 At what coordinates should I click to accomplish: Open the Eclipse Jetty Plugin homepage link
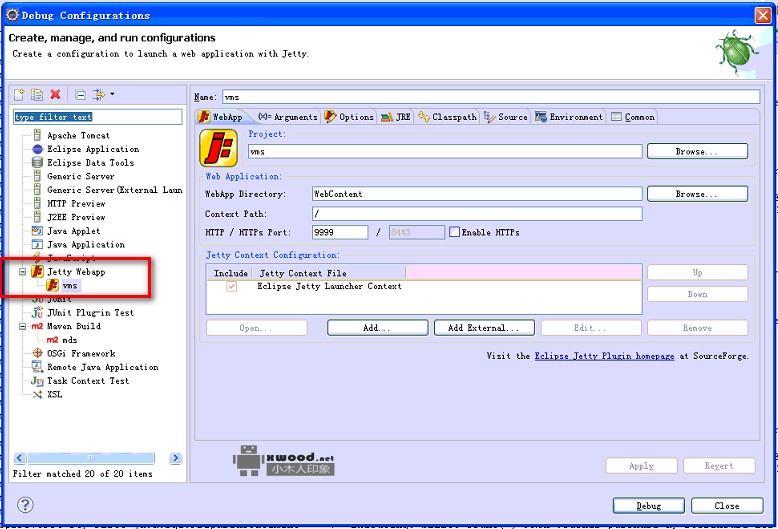coord(604,356)
